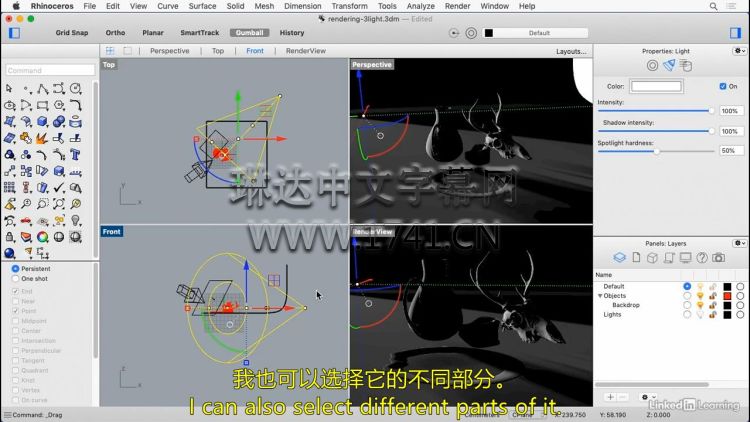Toggle the right sidebar icon

pyautogui.click(x=735, y=33)
